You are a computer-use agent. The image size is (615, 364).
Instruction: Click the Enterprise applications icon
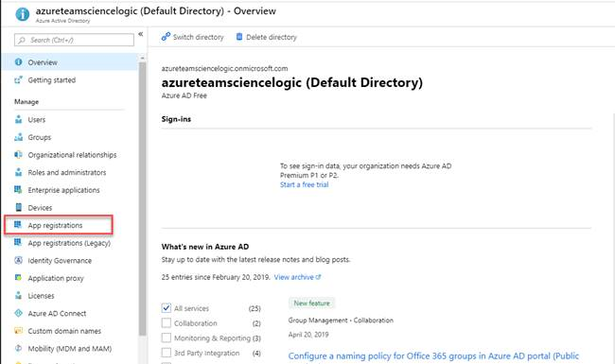point(18,190)
